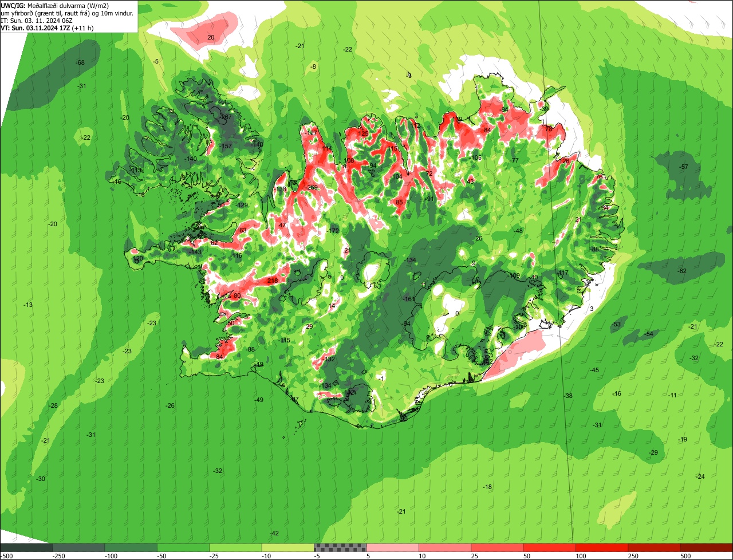Image resolution: width=733 pixels, height=560 pixels.
Task: Click the '-62' value over the sea
Action: (x=681, y=271)
